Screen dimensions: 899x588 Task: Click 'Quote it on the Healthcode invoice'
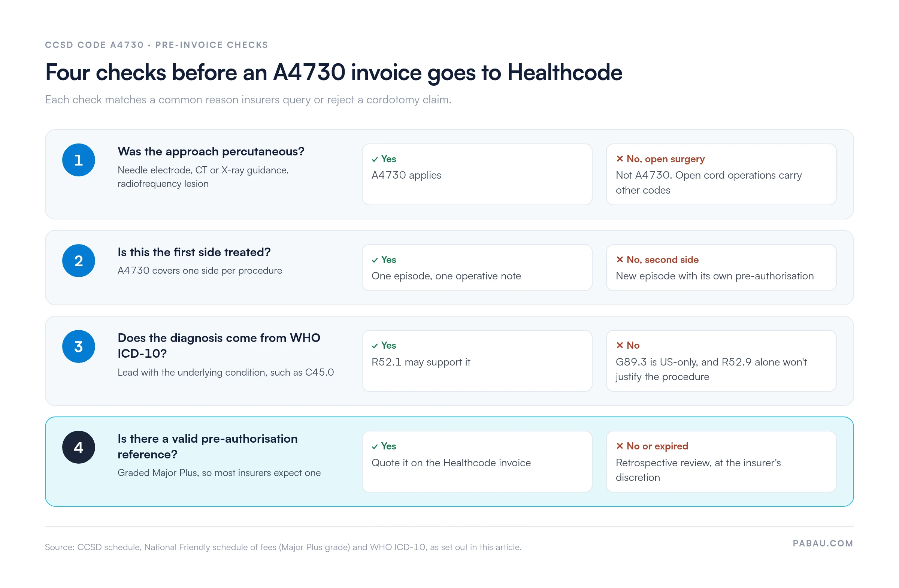coord(451,463)
